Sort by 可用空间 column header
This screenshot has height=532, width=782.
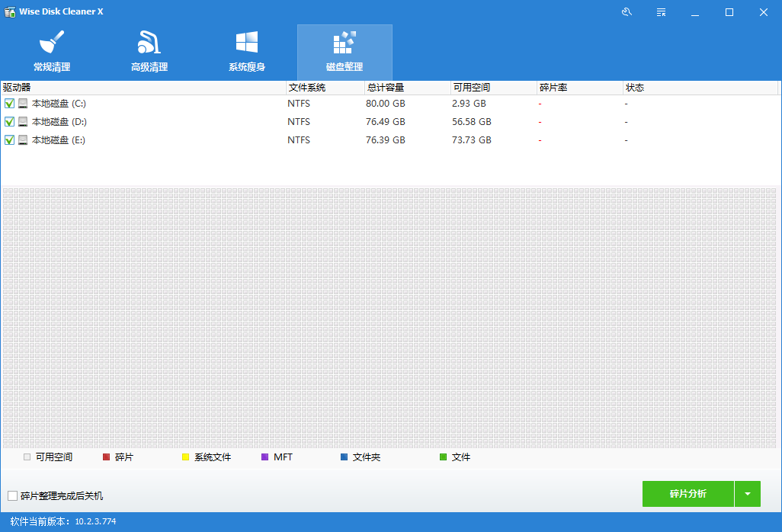click(471, 88)
